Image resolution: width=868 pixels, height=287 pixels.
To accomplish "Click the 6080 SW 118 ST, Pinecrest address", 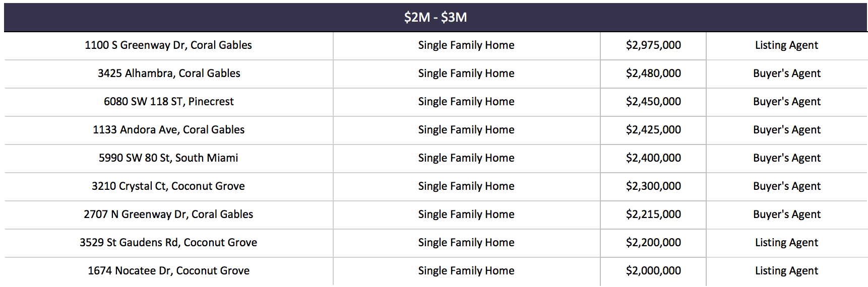I will coord(169,102).
